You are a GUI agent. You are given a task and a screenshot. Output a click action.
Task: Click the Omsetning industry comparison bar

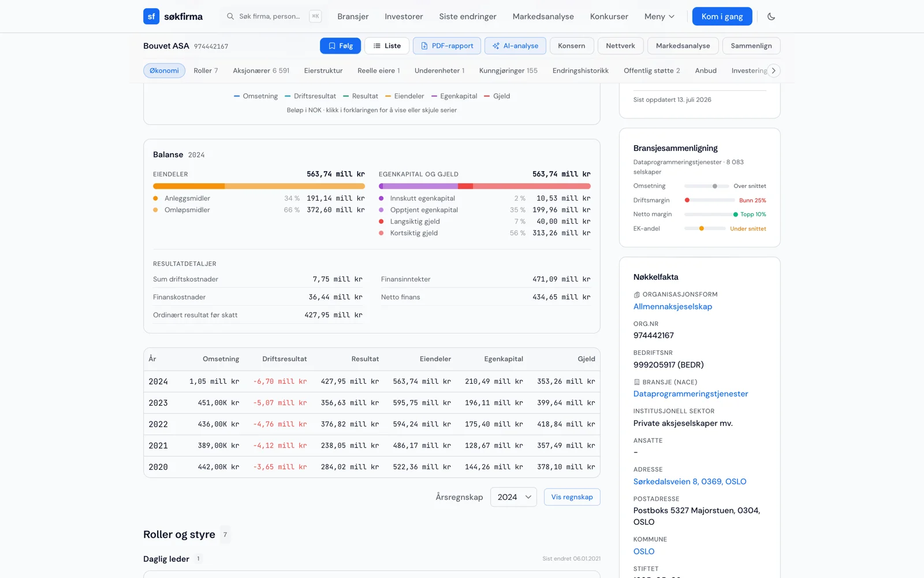pyautogui.click(x=706, y=186)
